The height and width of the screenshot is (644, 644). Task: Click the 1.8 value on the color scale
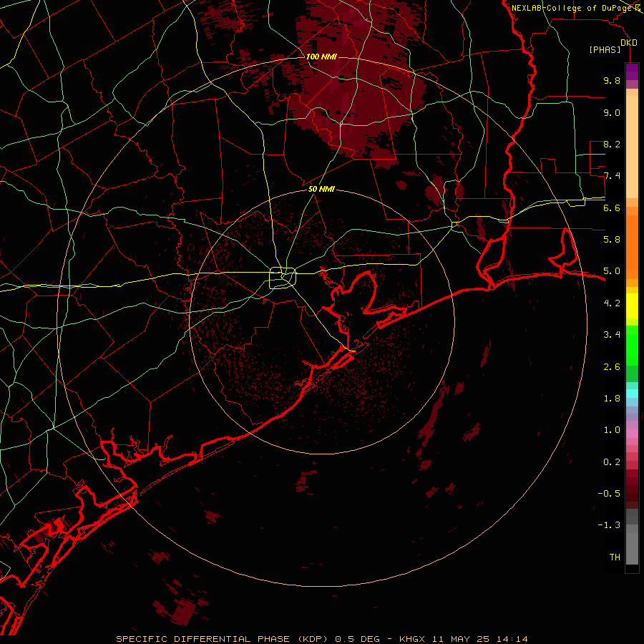[612, 399]
